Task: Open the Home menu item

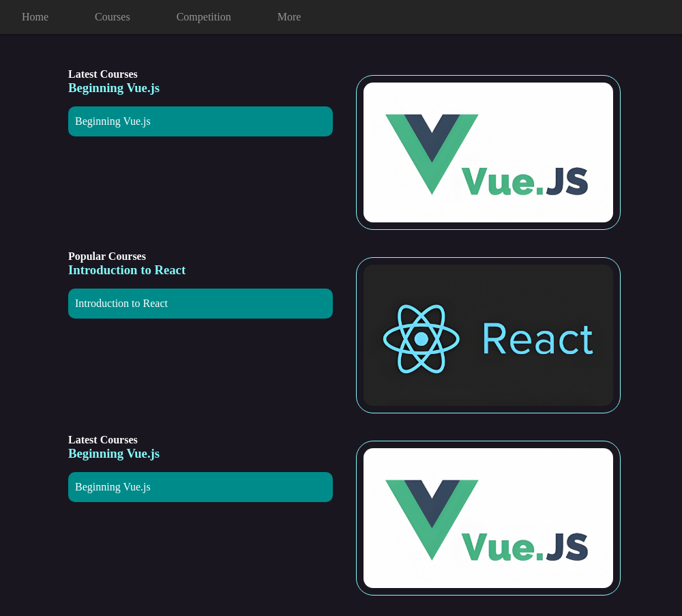Action: [35, 17]
